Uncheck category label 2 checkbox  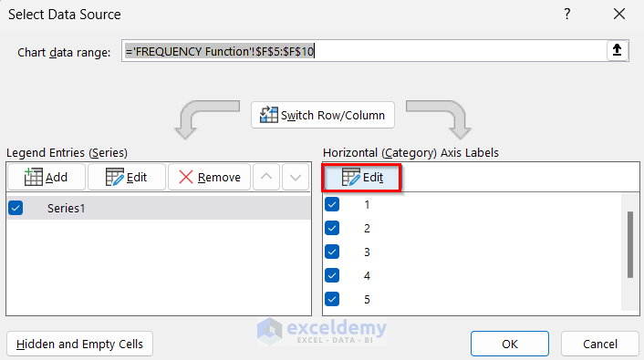(332, 228)
